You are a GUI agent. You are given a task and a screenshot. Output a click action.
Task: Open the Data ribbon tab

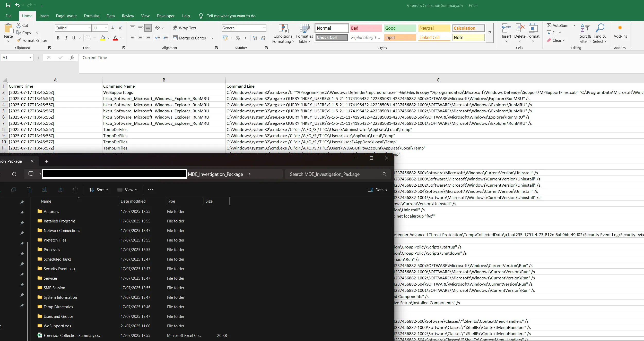pos(110,16)
